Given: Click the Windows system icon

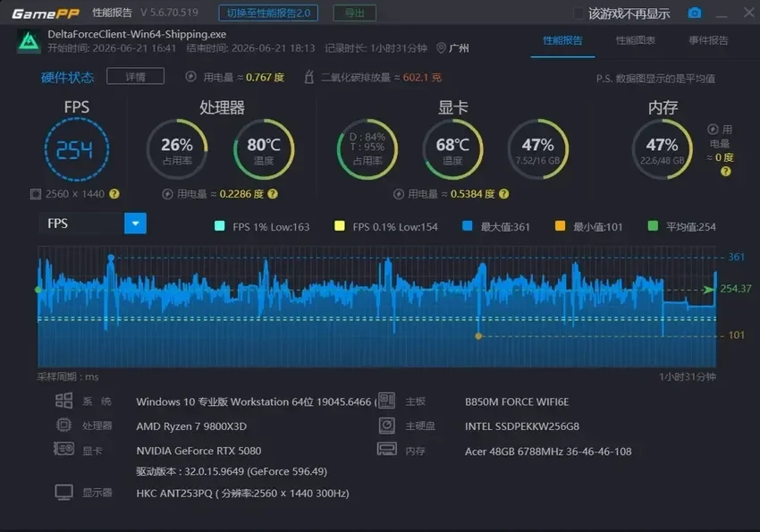Looking at the screenshot, I should (x=63, y=401).
